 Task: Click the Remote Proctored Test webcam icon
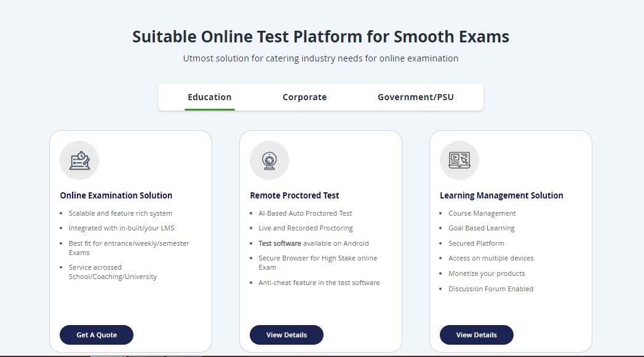[x=269, y=160]
